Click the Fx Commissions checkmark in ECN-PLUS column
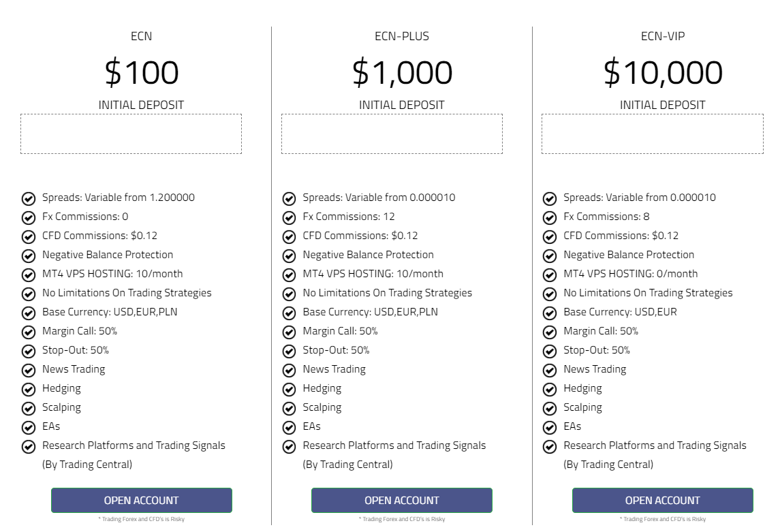The width and height of the screenshot is (780, 532). click(x=289, y=217)
